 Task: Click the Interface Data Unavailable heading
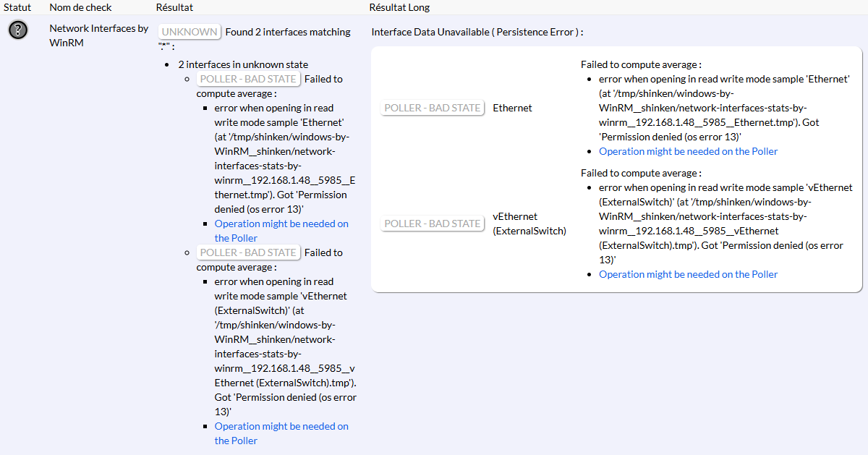tap(477, 32)
